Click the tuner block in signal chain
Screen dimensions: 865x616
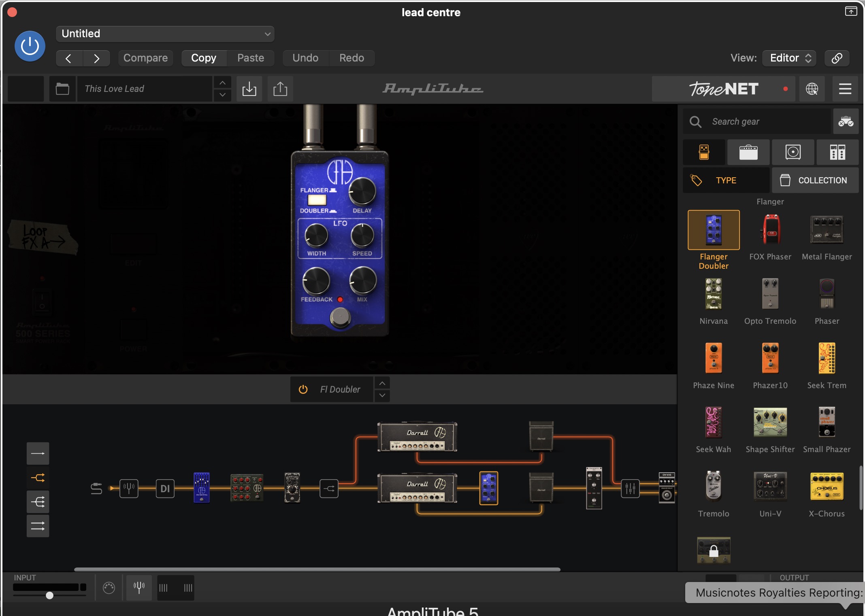pos(129,489)
